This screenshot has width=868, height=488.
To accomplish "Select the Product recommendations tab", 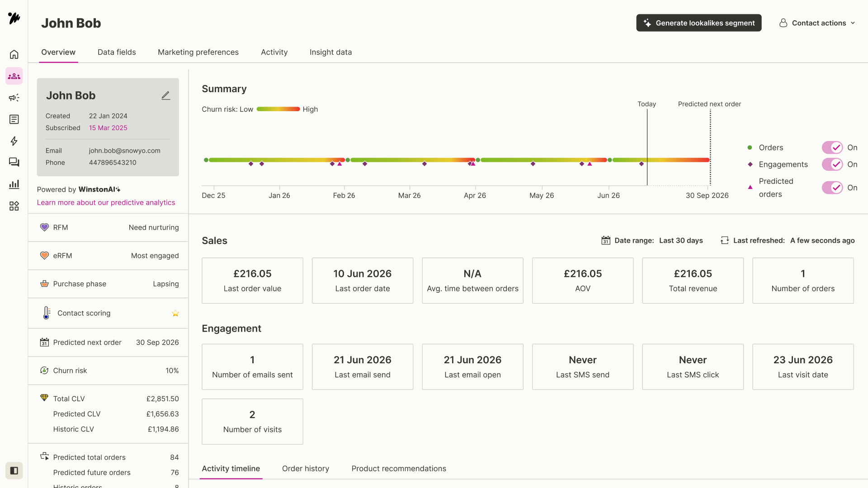I will pyautogui.click(x=399, y=469).
